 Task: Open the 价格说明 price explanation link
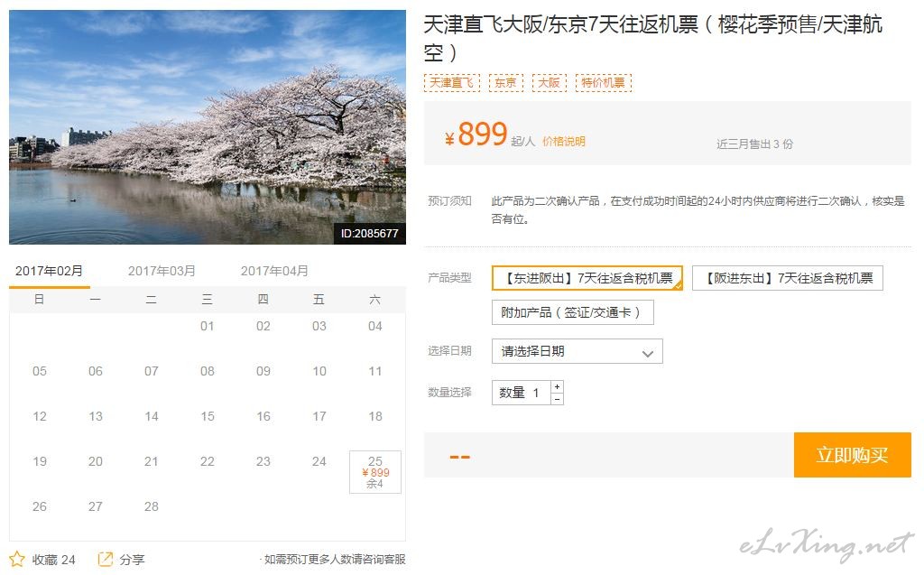click(564, 142)
